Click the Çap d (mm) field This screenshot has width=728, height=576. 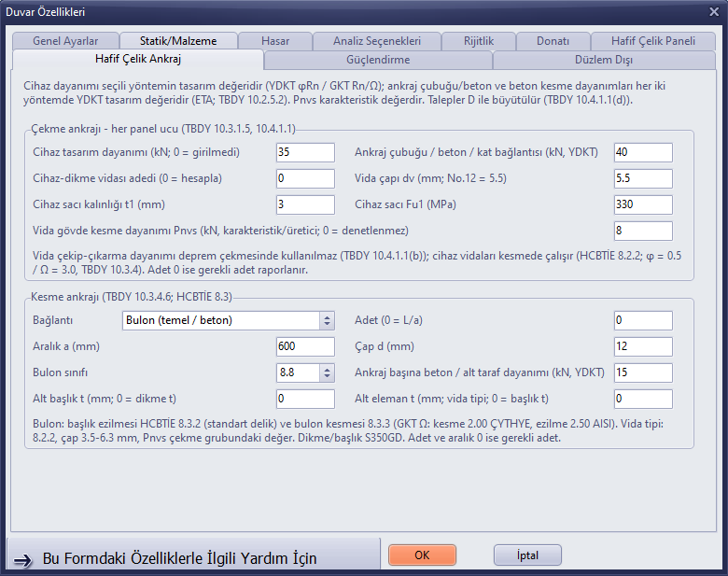pyautogui.click(x=643, y=346)
